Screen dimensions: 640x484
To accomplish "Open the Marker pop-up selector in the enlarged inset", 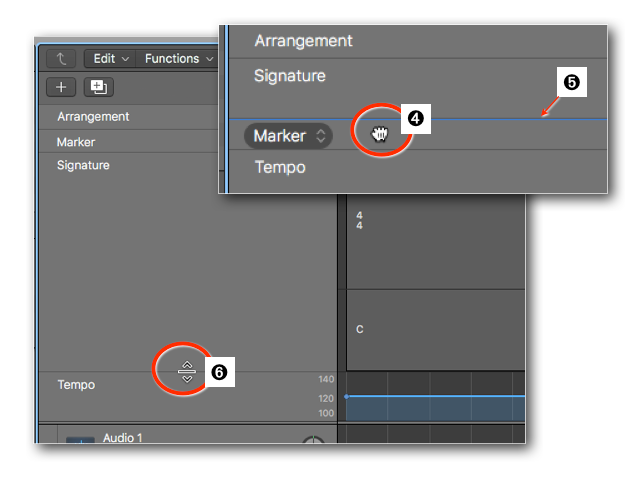I will [x=289, y=135].
